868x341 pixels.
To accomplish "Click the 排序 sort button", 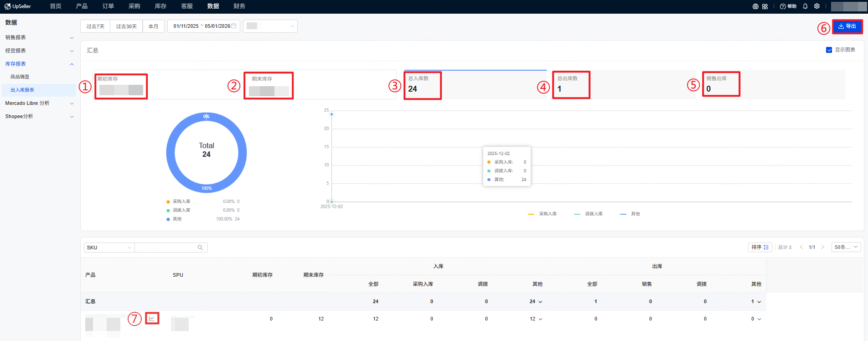I will (x=760, y=247).
